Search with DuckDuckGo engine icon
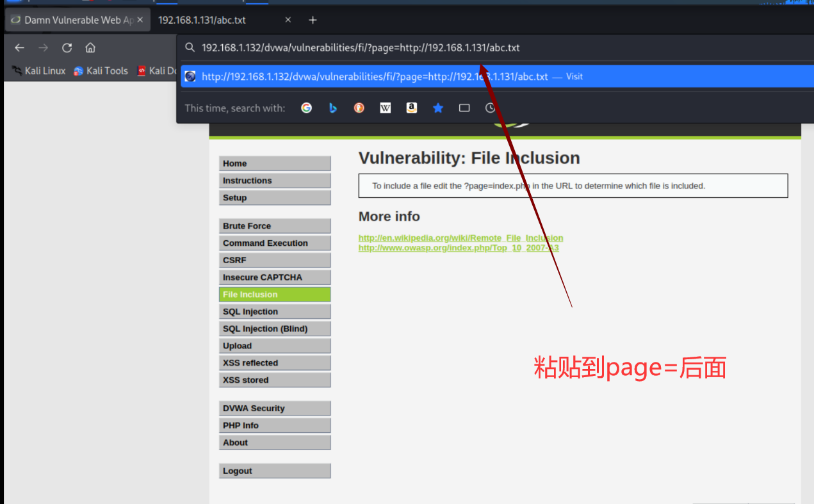 [x=359, y=108]
